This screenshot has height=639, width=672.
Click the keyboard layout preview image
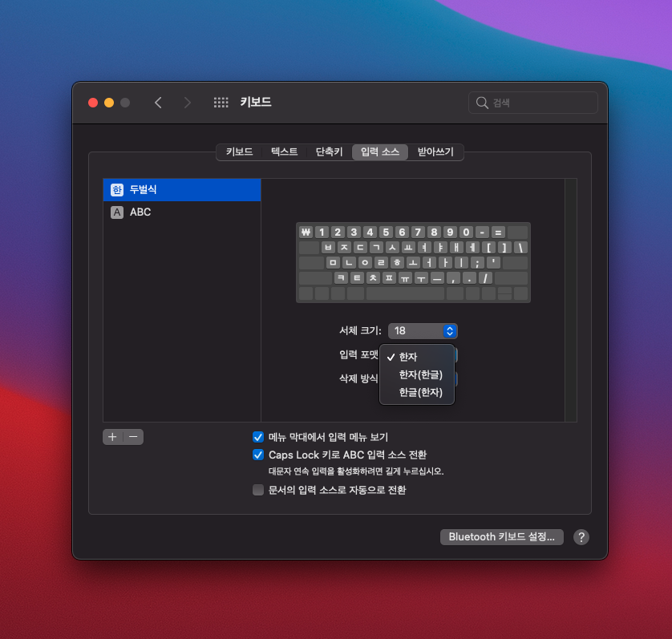413,263
